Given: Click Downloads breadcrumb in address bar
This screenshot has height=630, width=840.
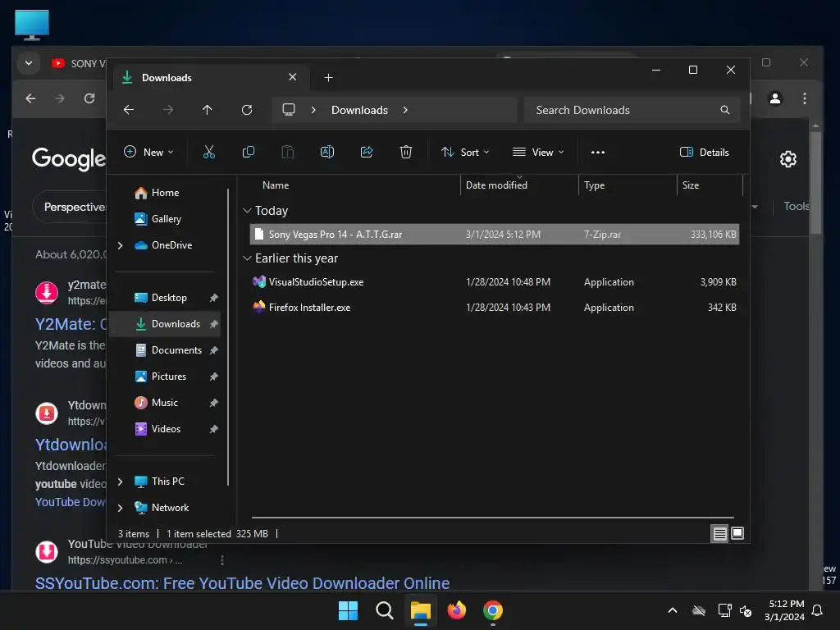Looking at the screenshot, I should pos(359,110).
